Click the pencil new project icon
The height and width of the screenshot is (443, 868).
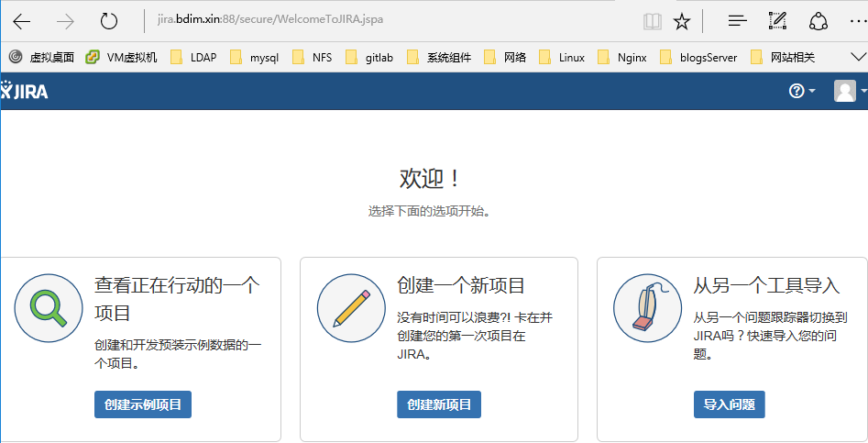pyautogui.click(x=351, y=308)
